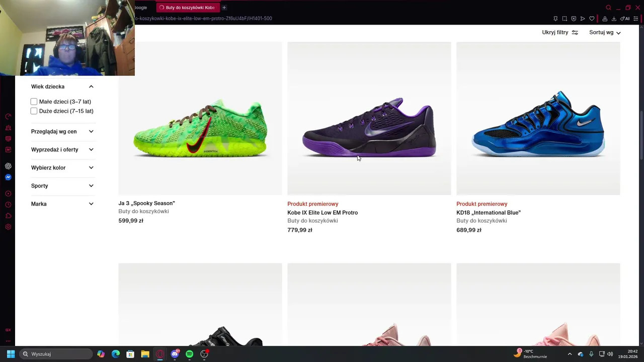644x362 pixels.
Task: Click the purple Kobe IX shoe image
Action: point(369,118)
